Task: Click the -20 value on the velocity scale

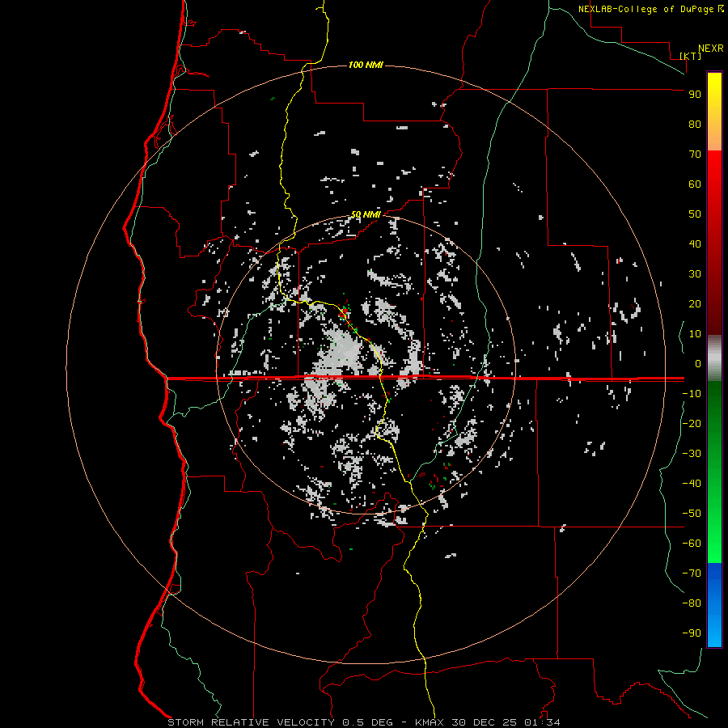Action: coord(692,423)
